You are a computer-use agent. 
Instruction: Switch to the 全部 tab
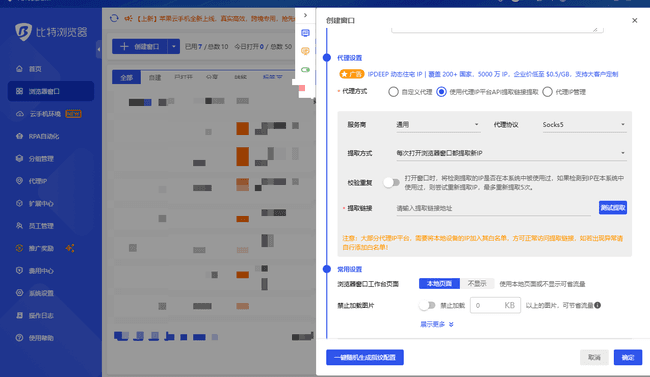pos(126,78)
